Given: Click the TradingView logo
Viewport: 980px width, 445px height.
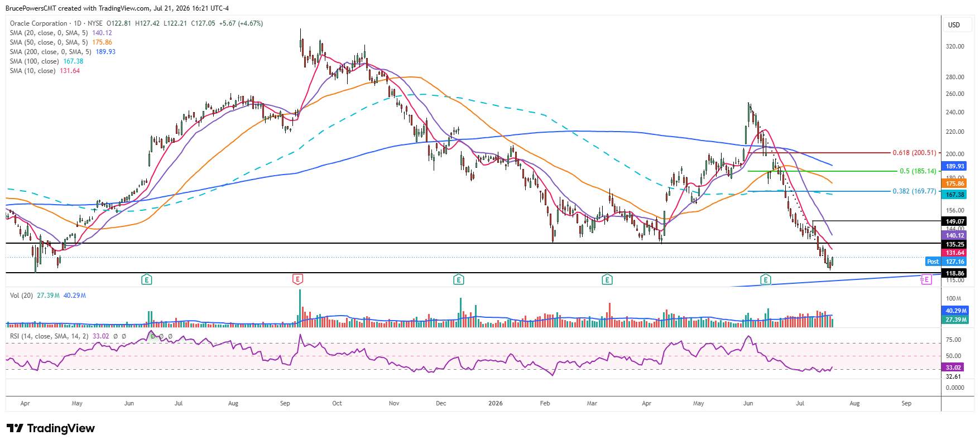Looking at the screenshot, I should [51, 428].
